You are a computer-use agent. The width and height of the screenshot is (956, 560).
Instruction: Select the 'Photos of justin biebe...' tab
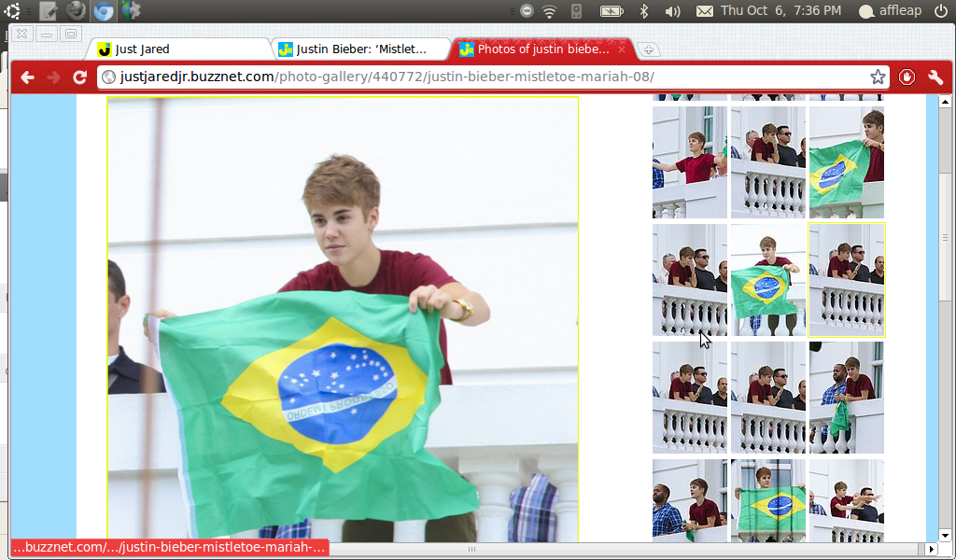[542, 49]
